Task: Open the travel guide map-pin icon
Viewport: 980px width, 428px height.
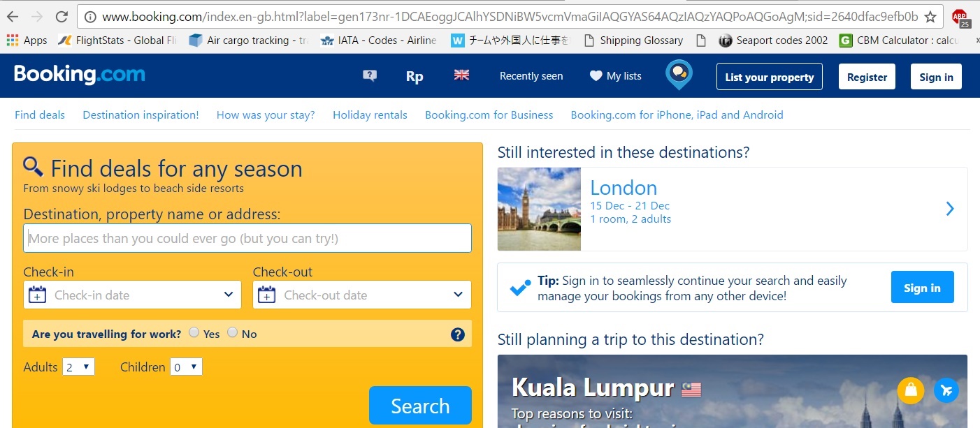Action: coord(679,75)
